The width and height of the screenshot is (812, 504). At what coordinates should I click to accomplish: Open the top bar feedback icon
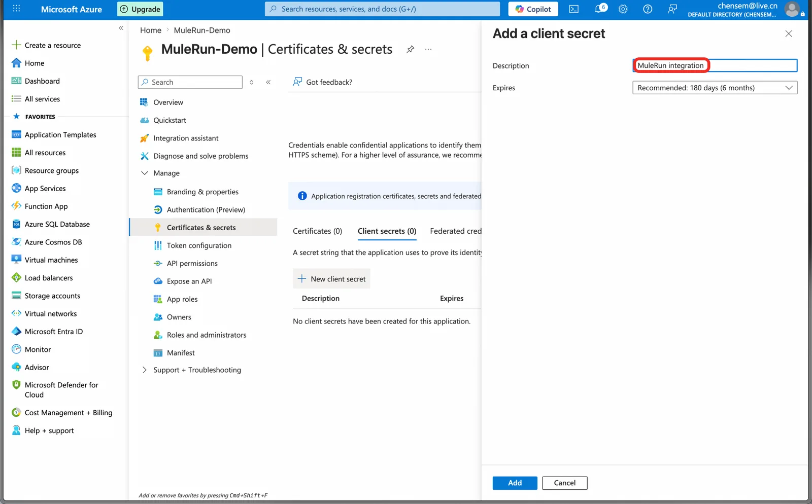(x=672, y=9)
